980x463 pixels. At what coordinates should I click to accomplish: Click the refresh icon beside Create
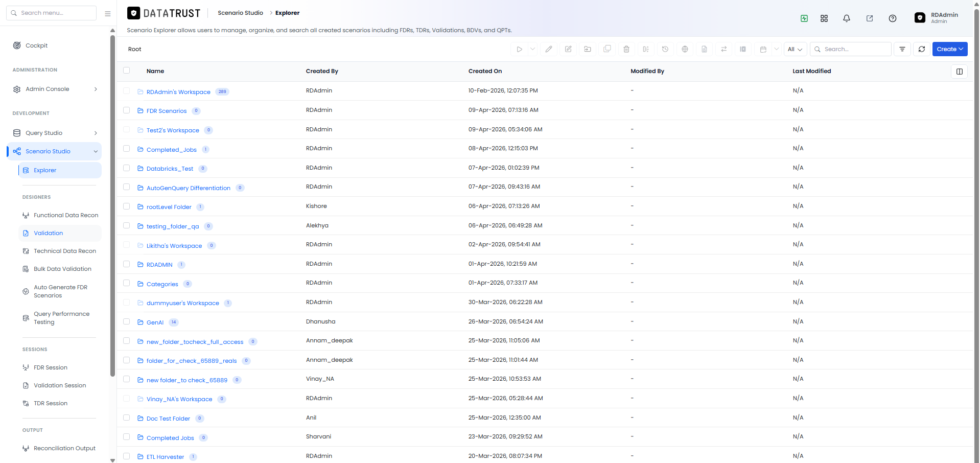click(922, 49)
